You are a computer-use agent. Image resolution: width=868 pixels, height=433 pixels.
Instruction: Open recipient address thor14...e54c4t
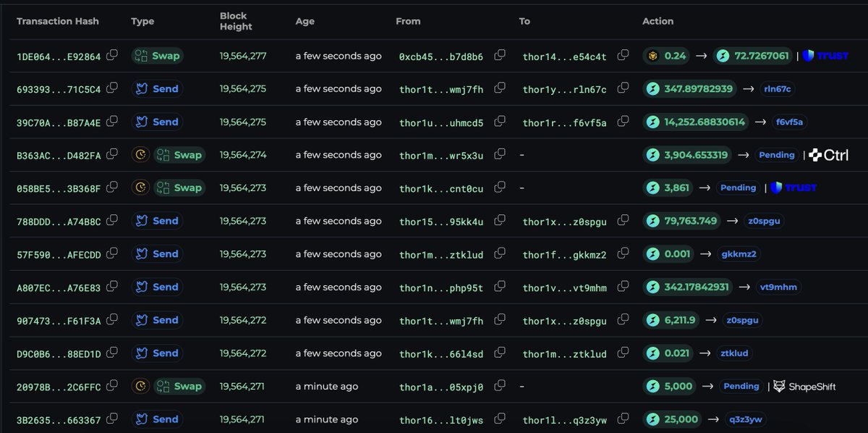click(x=565, y=56)
